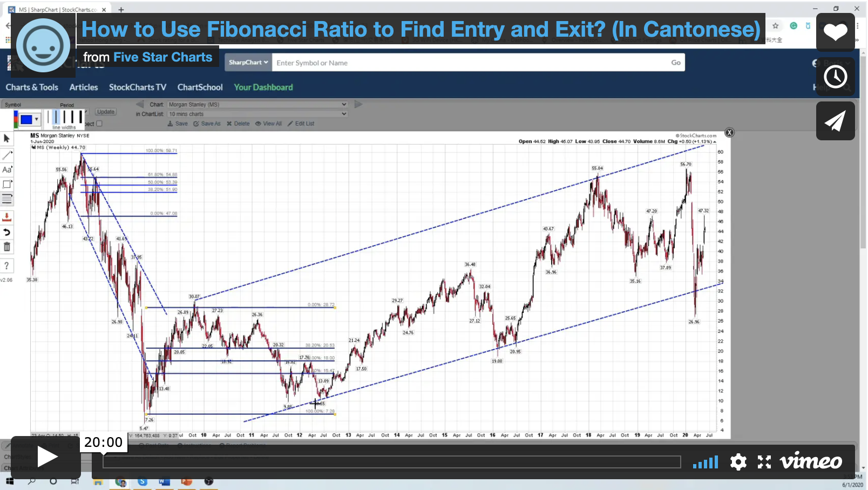Open StockCharts TV menu
Viewport: 868px width, 490px height.
point(138,87)
